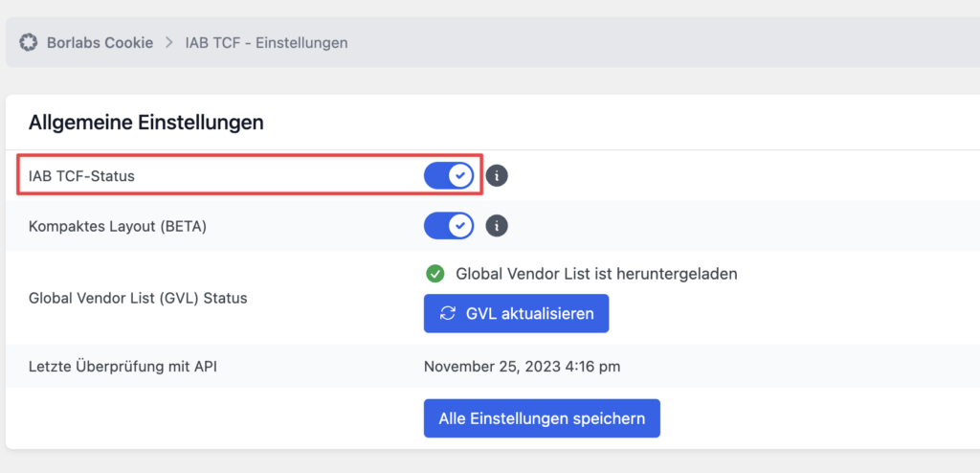
Task: Click the Borlabs Cookie logo icon
Action: tap(28, 43)
